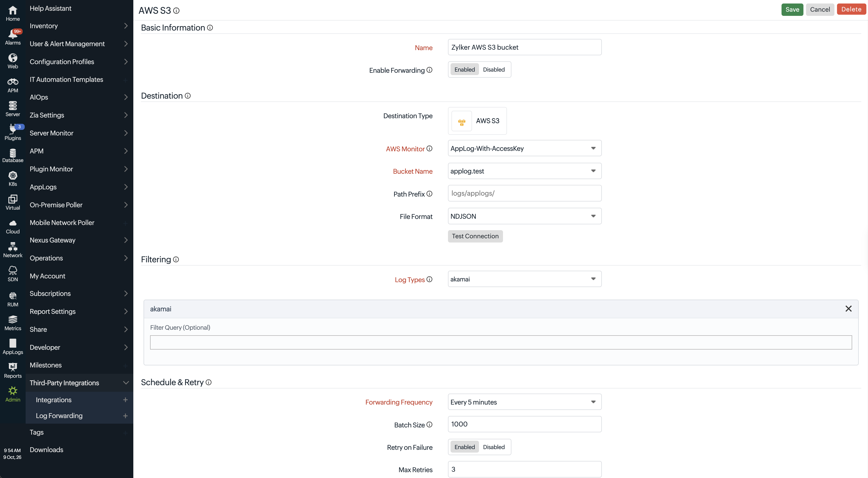Image resolution: width=868 pixels, height=478 pixels.
Task: Click the Filter Query input box
Action: coord(501,342)
